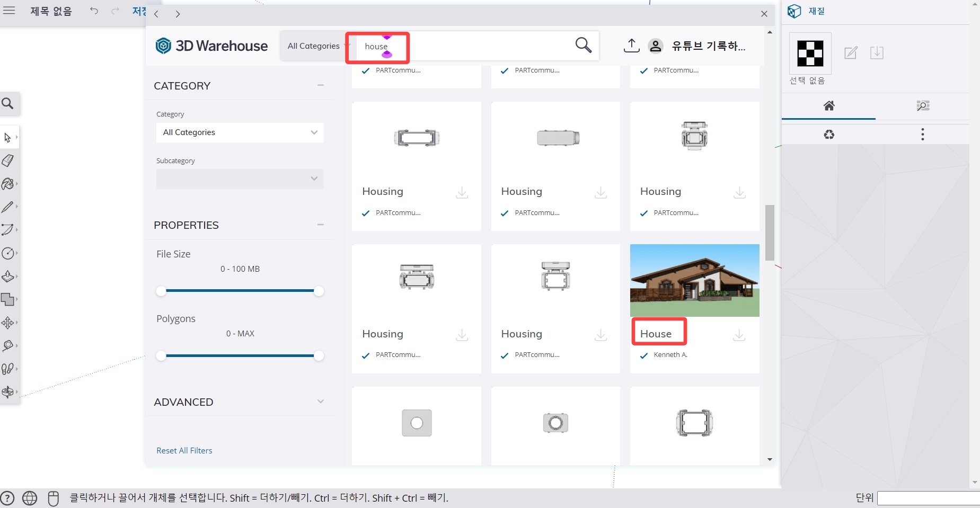Click the verified checkmark on the House model
This screenshot has width=980, height=508.
(643, 355)
